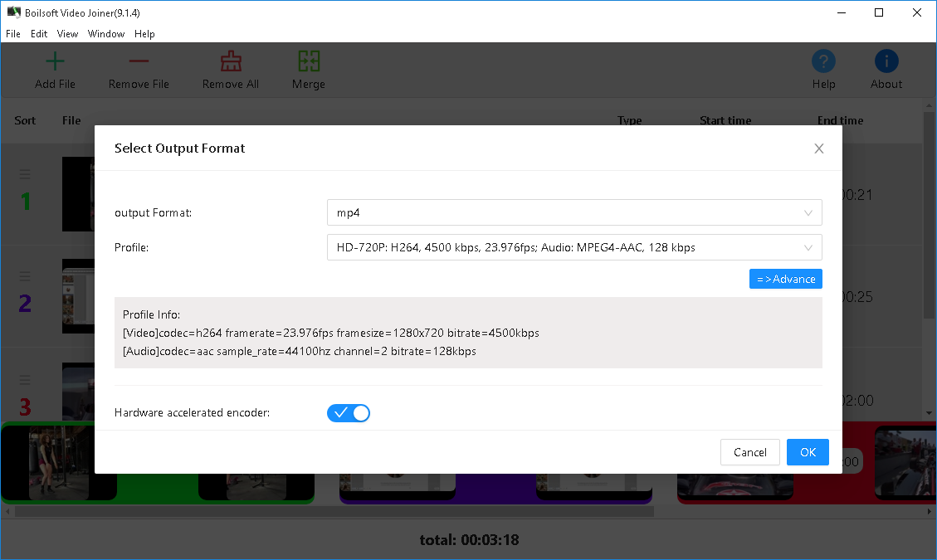
Task: Click the drag handle of row 3
Action: pos(25,379)
